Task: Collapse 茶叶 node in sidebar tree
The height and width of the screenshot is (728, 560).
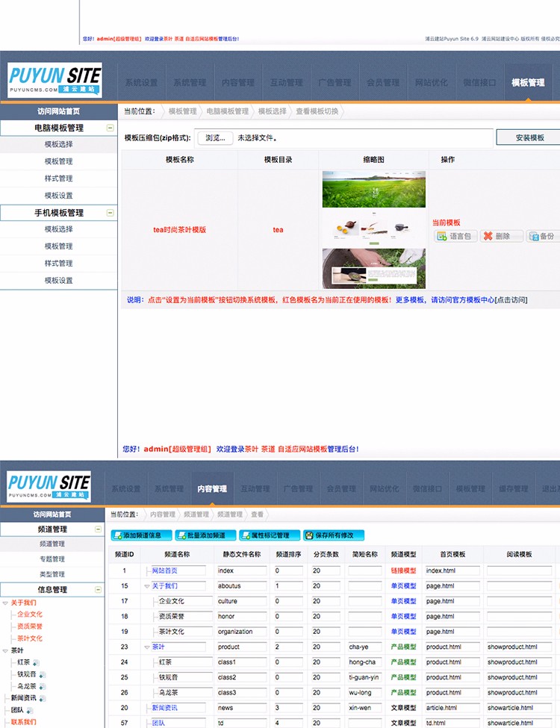Action: (5, 651)
